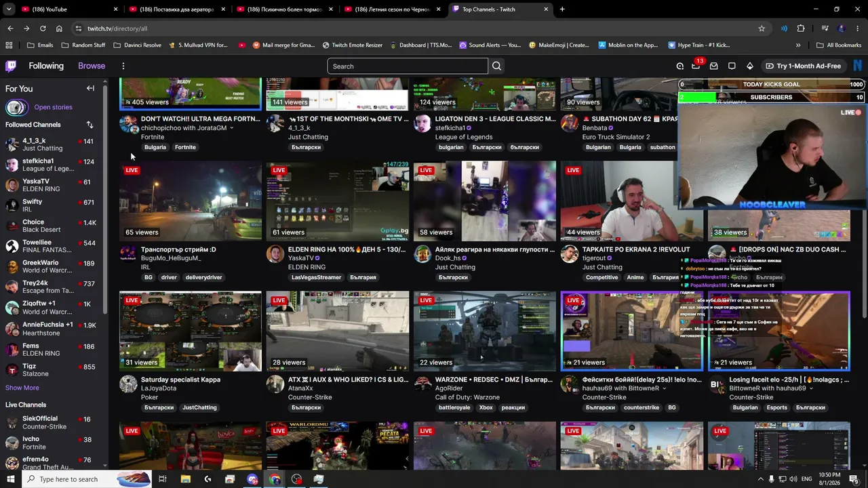Open Chrome media controls icon

[825, 28]
